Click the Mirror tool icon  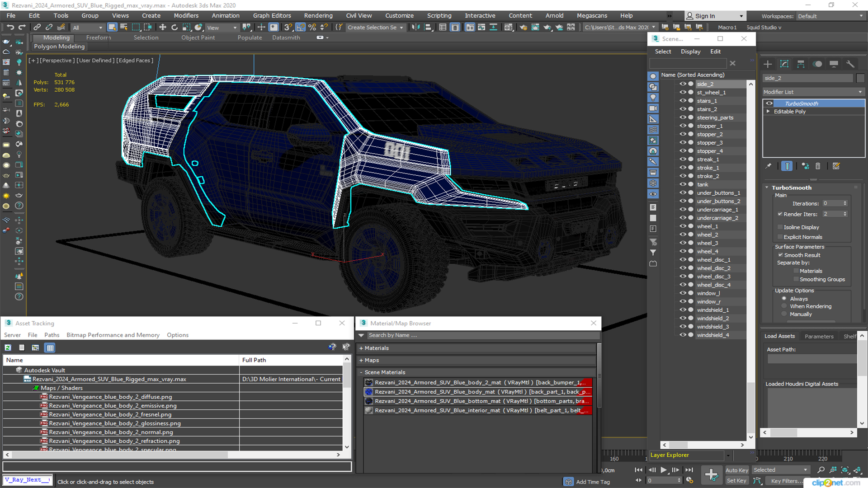pos(415,27)
